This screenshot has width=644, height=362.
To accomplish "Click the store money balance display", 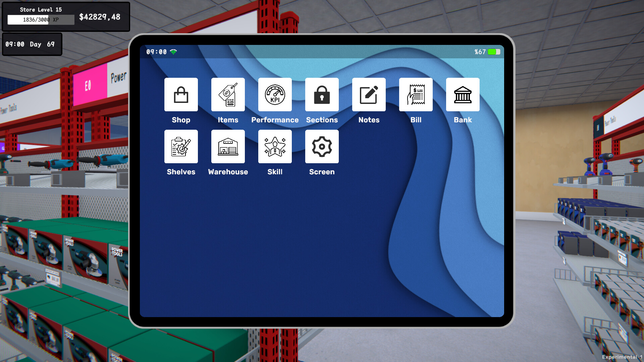I will 100,17.
